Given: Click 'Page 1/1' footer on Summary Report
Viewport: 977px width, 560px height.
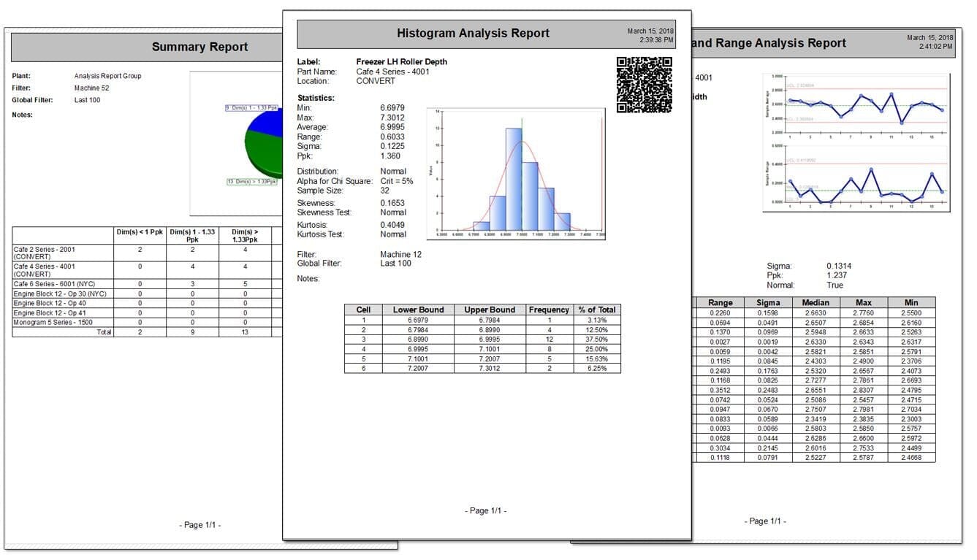Looking at the screenshot, I should point(199,525).
